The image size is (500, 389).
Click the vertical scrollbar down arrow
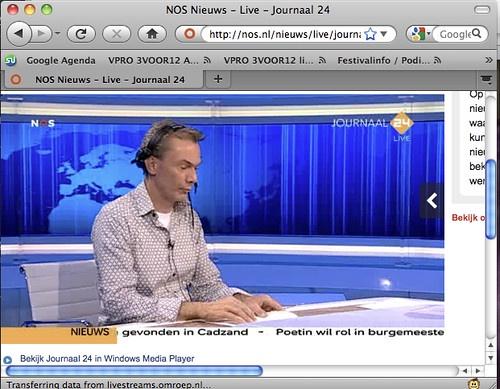pos(491,358)
